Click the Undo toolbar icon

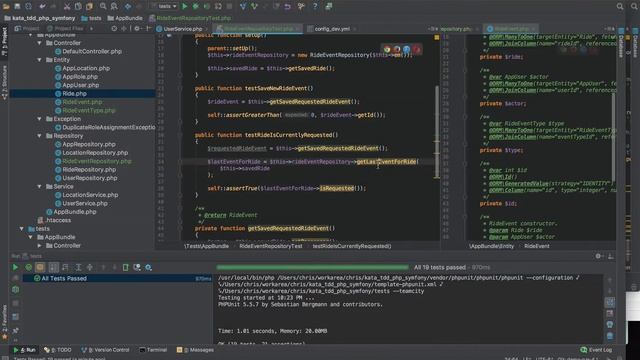(x=42, y=6)
